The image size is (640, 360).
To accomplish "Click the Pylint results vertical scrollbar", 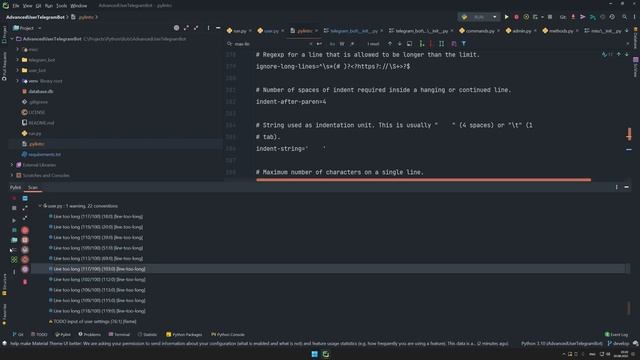I will [x=629, y=308].
